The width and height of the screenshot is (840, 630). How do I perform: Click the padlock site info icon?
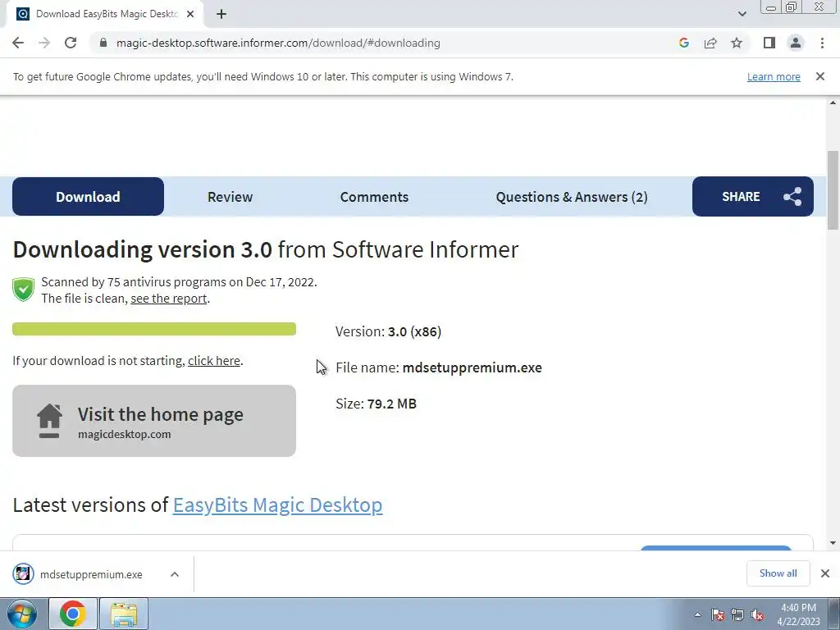pos(103,43)
